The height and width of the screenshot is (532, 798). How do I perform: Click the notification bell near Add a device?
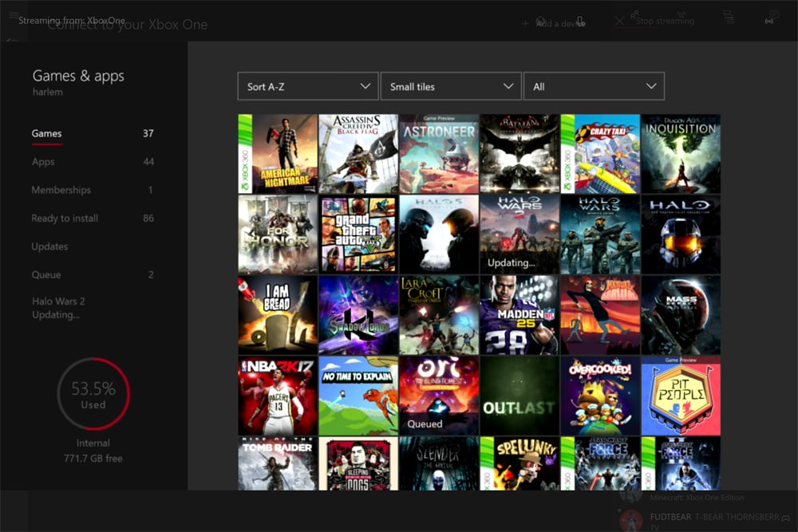click(582, 19)
